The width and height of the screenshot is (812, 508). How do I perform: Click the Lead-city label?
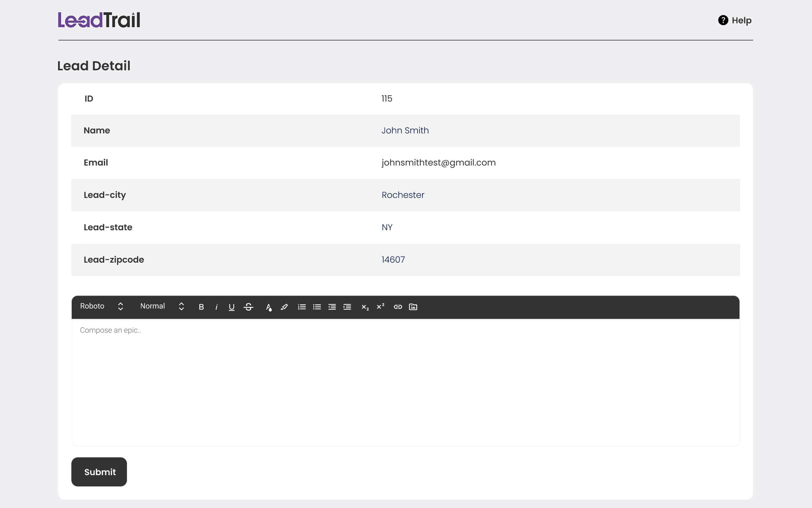(105, 195)
